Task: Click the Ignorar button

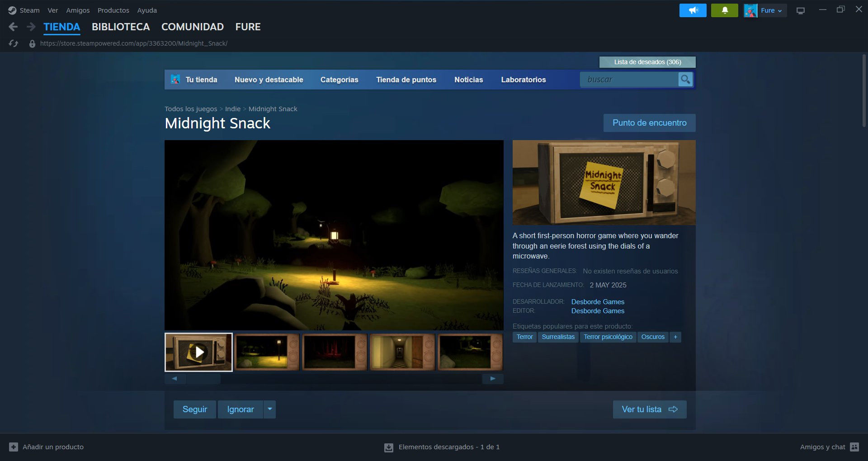Action: pos(241,409)
